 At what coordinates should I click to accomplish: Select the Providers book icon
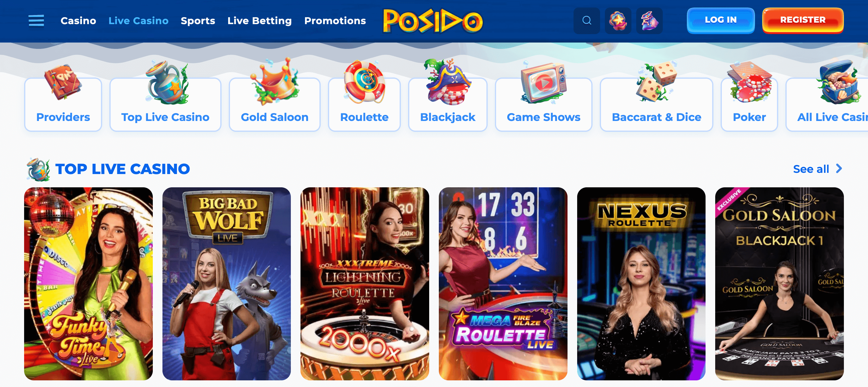point(63,83)
